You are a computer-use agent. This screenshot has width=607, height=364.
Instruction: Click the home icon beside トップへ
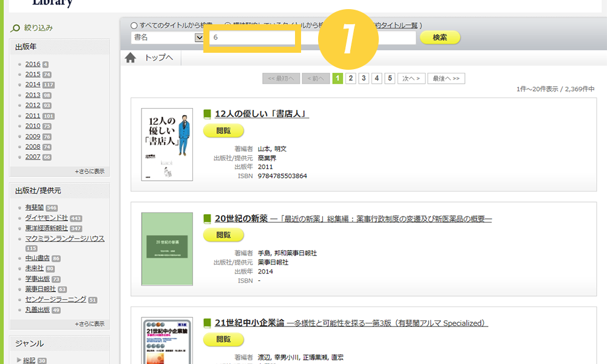(131, 58)
